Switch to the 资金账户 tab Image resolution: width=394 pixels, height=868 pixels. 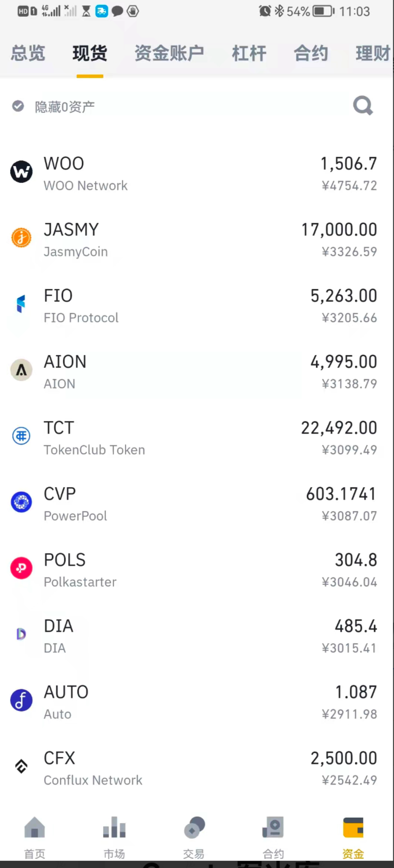[169, 53]
